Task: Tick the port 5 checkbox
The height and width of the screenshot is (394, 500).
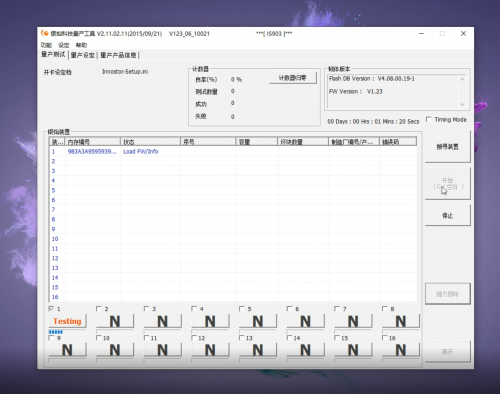Action: (x=242, y=309)
